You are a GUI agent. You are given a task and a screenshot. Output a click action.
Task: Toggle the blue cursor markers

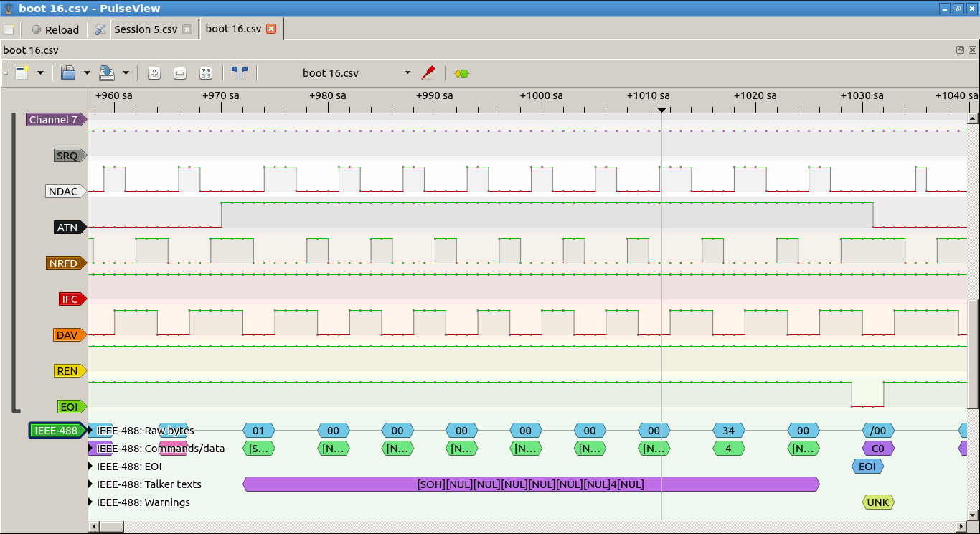point(240,73)
